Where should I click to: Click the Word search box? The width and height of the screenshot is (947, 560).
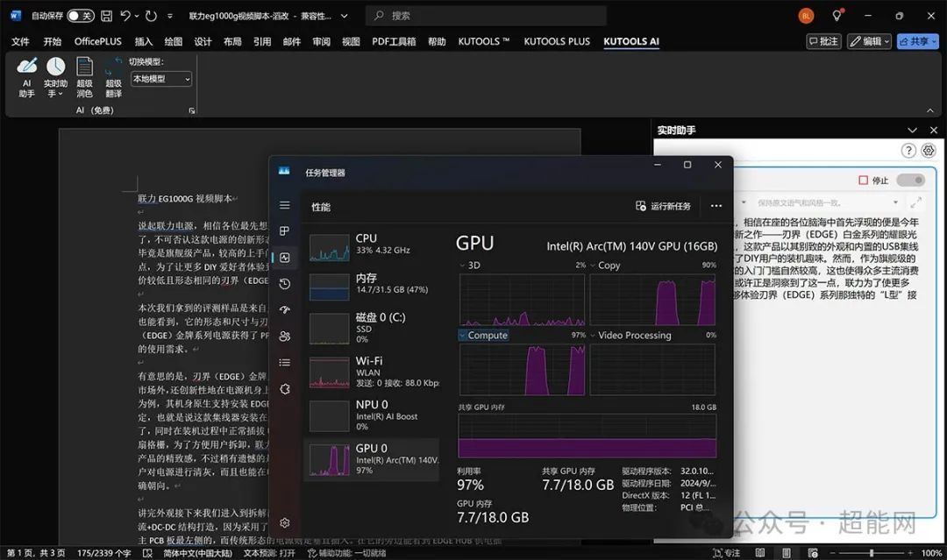click(x=486, y=16)
